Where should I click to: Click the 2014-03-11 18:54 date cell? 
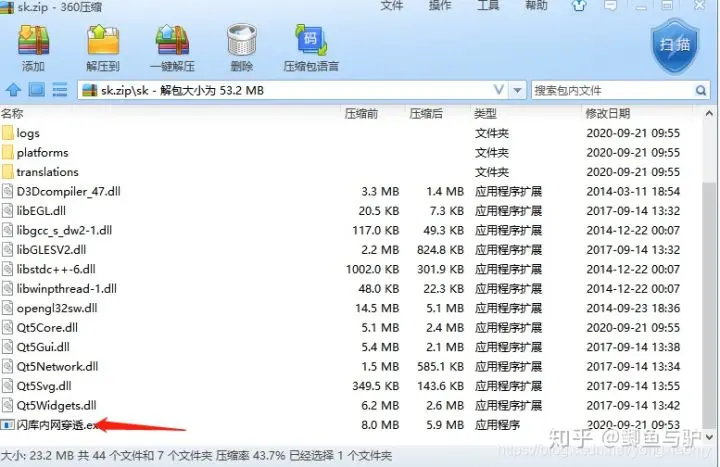633,191
